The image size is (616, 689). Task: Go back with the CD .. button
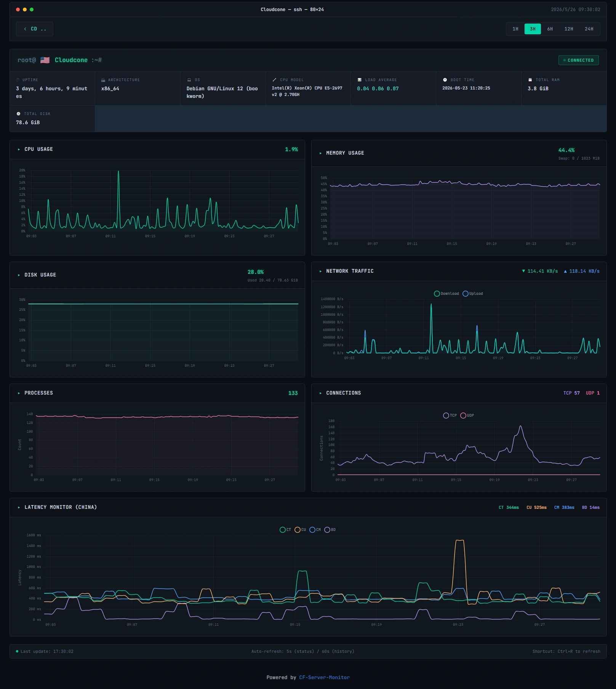[x=35, y=29]
